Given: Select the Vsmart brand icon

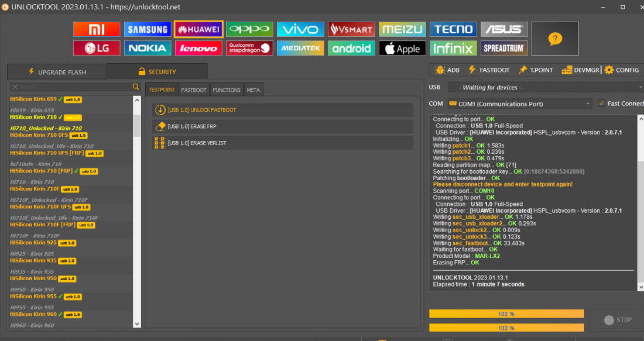Looking at the screenshot, I should pyautogui.click(x=351, y=30).
